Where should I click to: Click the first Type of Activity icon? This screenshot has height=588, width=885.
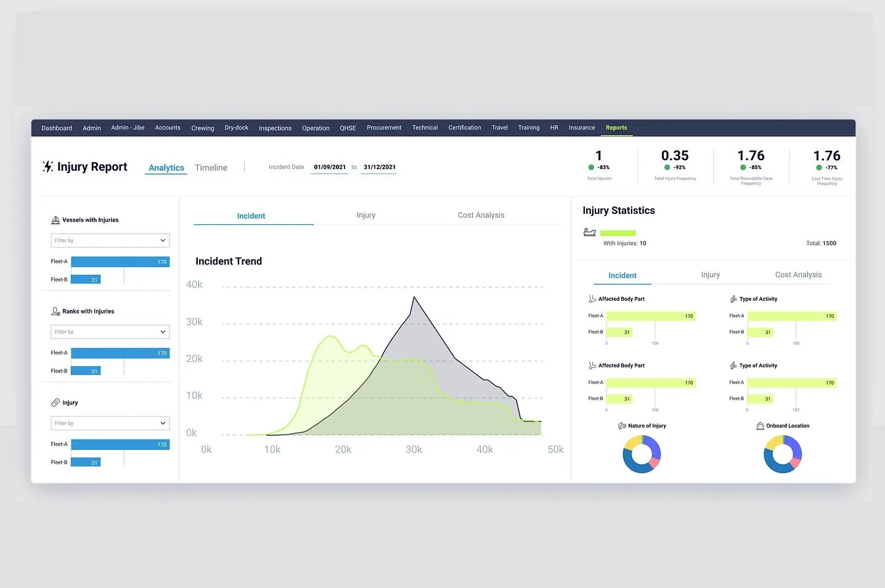tap(733, 299)
